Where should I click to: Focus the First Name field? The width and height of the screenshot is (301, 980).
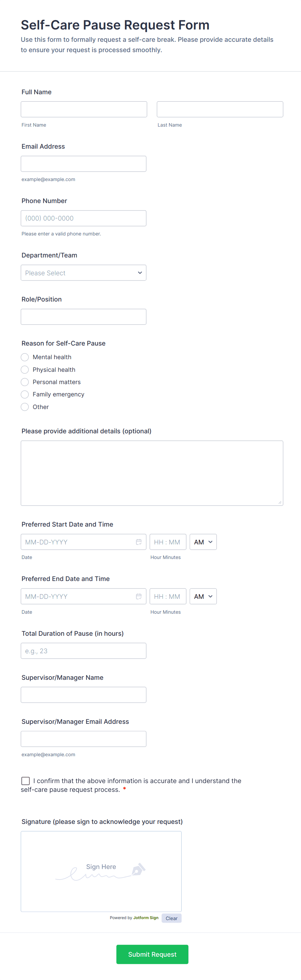click(84, 109)
